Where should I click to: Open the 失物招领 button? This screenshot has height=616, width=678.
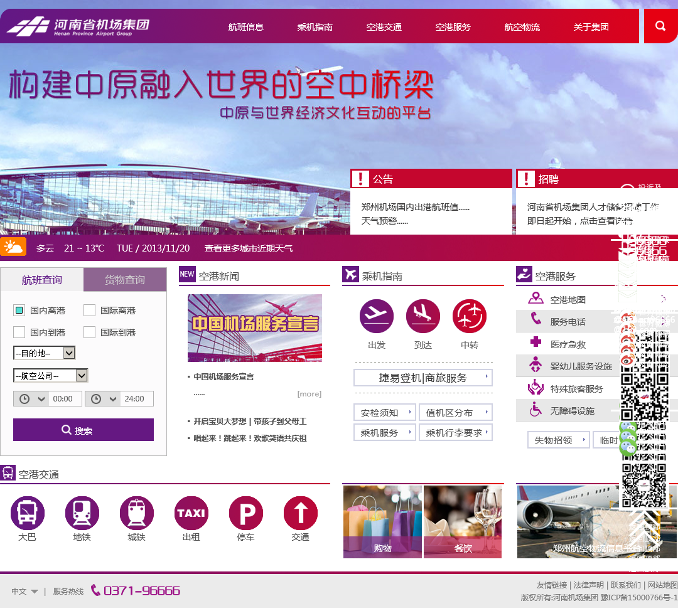point(558,440)
